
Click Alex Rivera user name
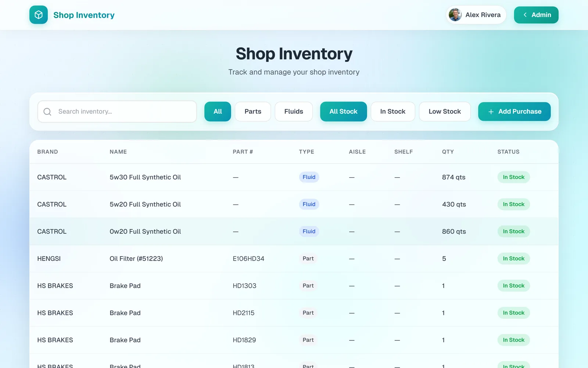click(x=483, y=15)
